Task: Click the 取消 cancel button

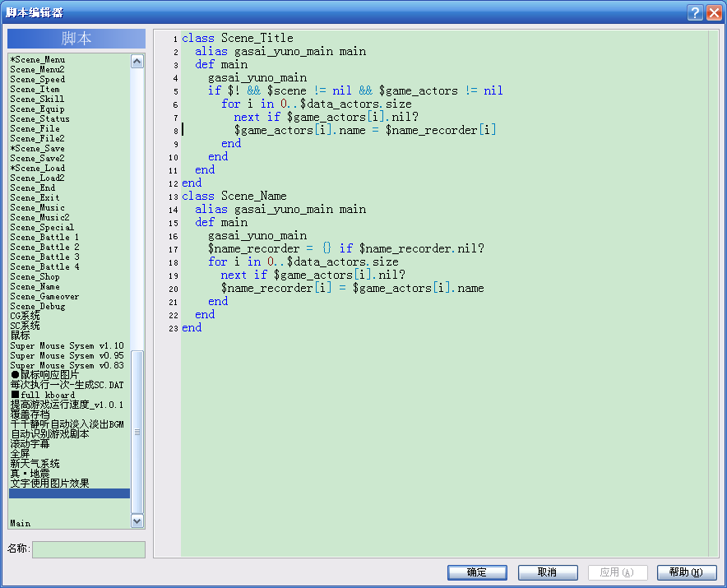Action: pyautogui.click(x=548, y=572)
